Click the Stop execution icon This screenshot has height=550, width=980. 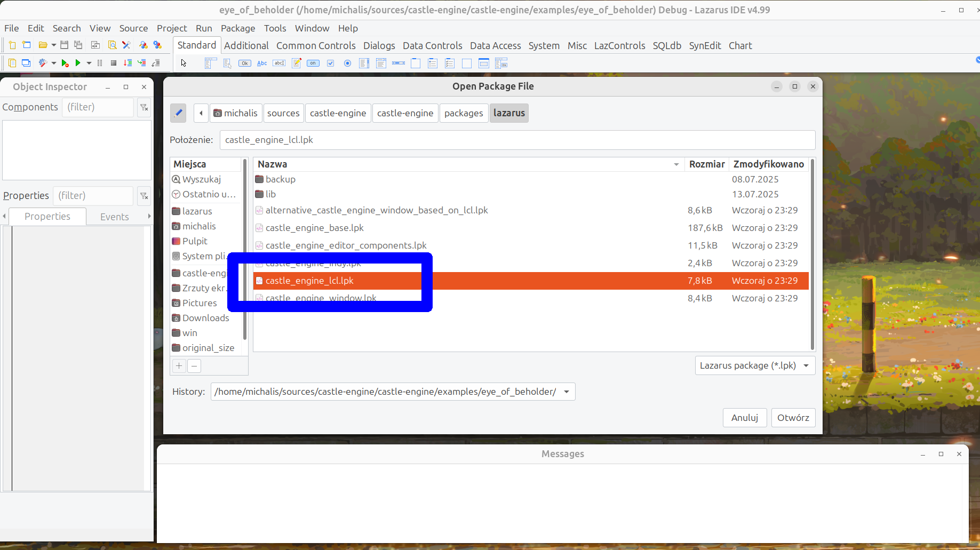point(114,63)
